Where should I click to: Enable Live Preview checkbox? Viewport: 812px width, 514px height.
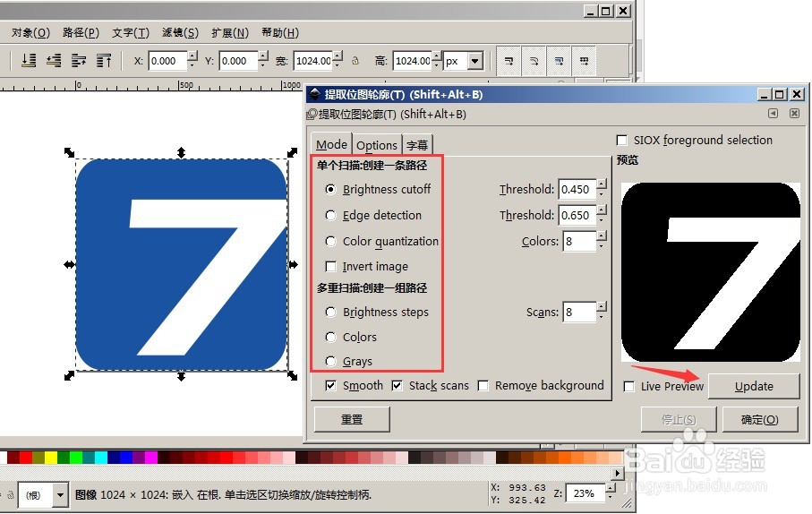coord(628,387)
